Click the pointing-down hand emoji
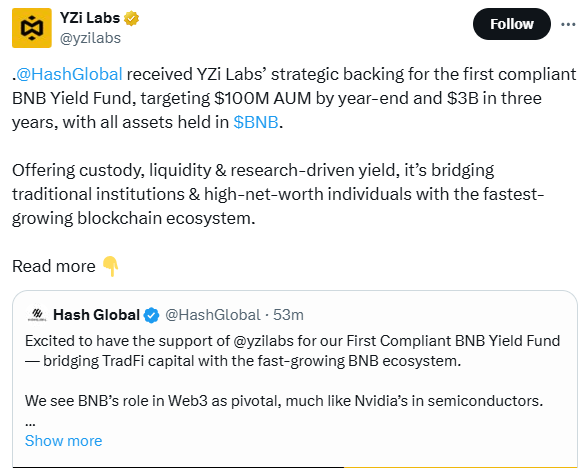Viewport: 582px width, 468px height. [110, 266]
